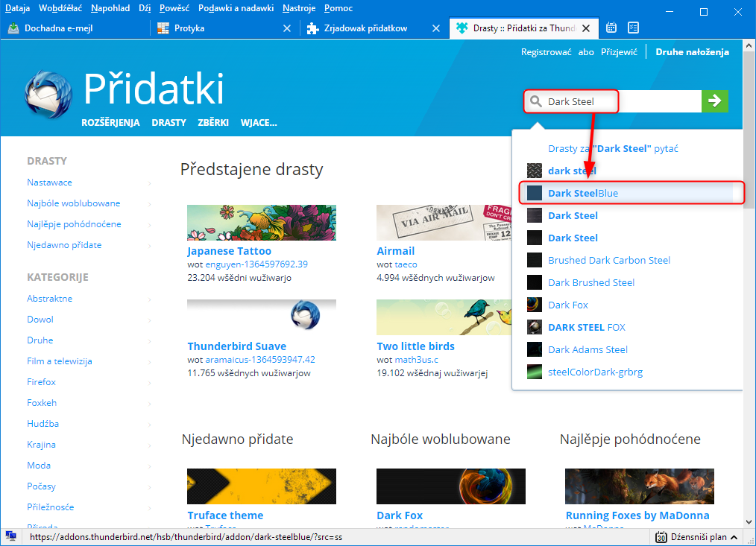This screenshot has height=546, width=756.
Task: Click the Running Foxes by MaDonna title
Action: pyautogui.click(x=637, y=515)
